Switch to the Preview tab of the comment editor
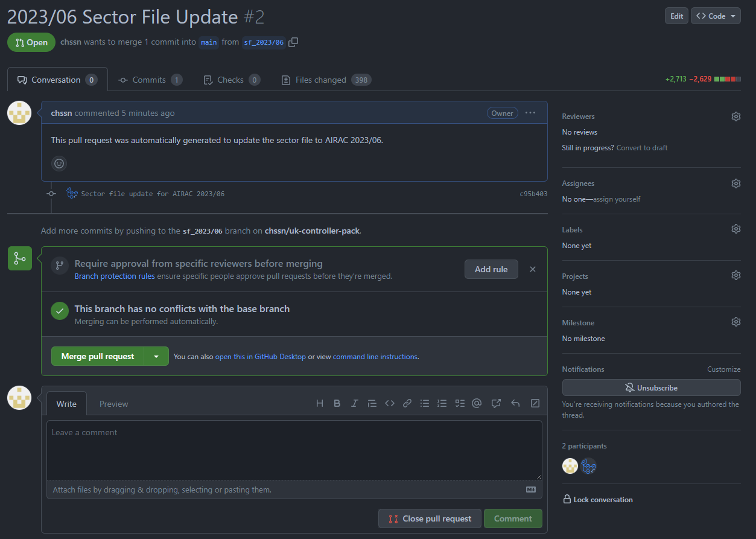 (x=113, y=403)
